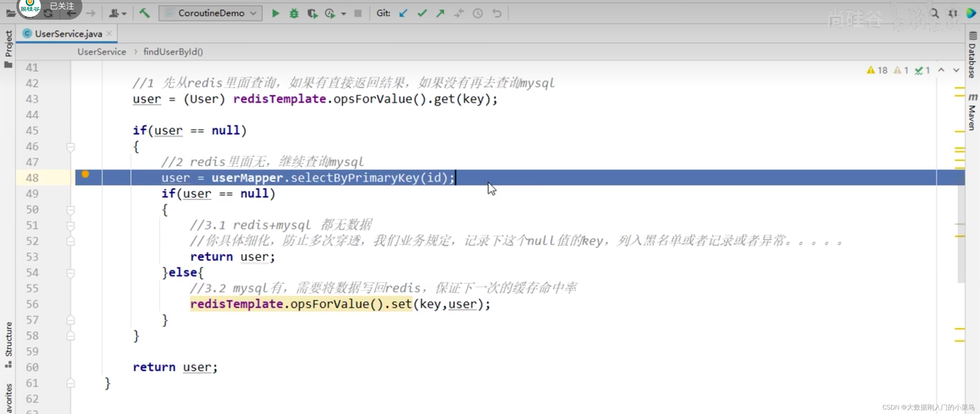980x414 pixels.
Task: Build project with the hammer icon
Action: tap(144, 13)
